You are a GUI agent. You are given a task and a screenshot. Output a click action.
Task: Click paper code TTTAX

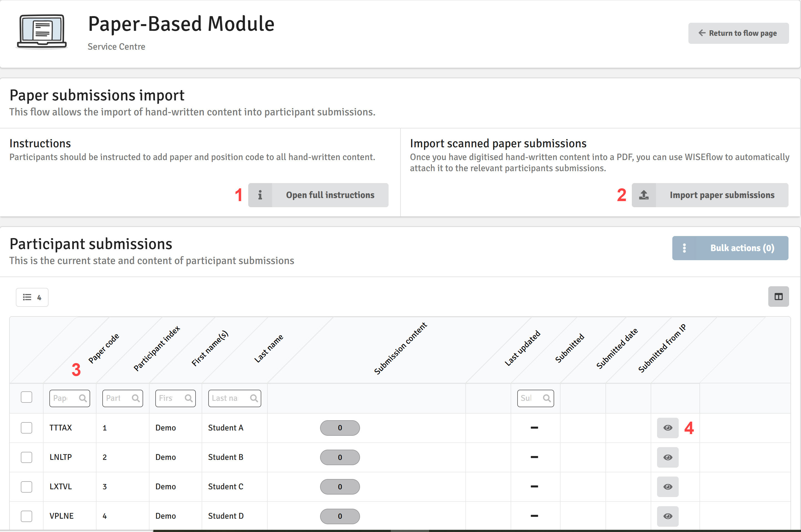pos(61,428)
